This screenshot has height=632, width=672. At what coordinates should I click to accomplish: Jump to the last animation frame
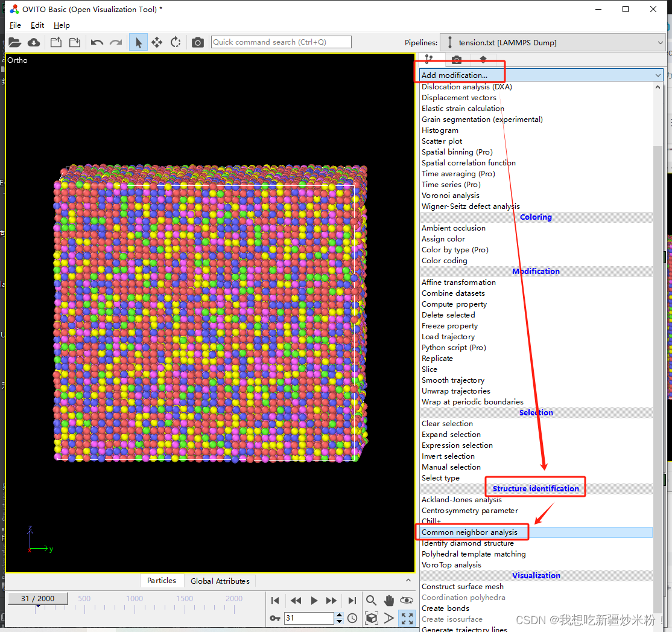(352, 601)
